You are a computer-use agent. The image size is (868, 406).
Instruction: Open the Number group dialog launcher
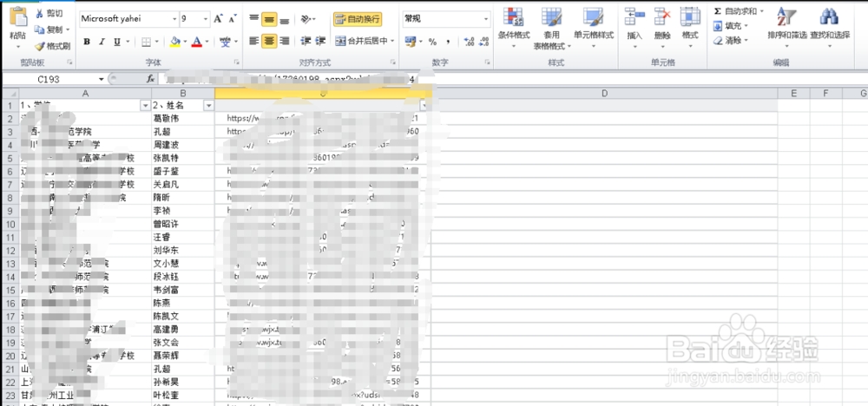click(488, 62)
